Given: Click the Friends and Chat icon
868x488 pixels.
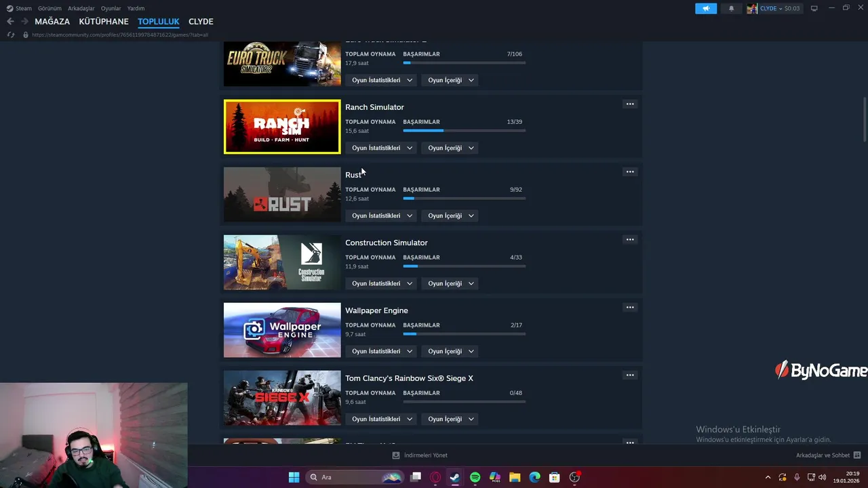Looking at the screenshot, I should 857,455.
